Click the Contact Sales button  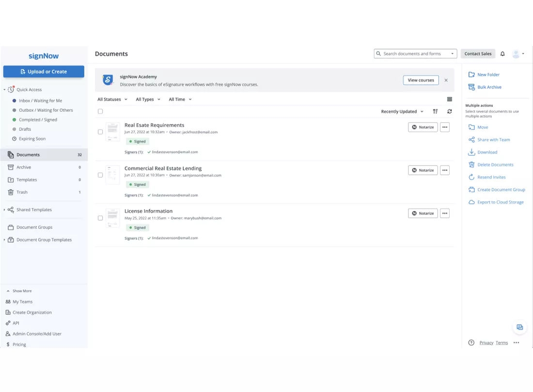478,54
